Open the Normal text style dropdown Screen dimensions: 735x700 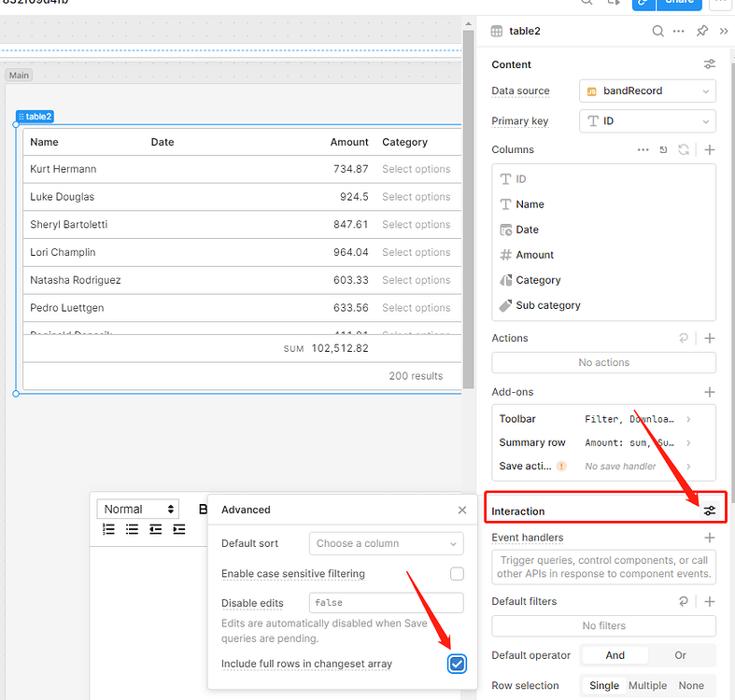point(138,510)
